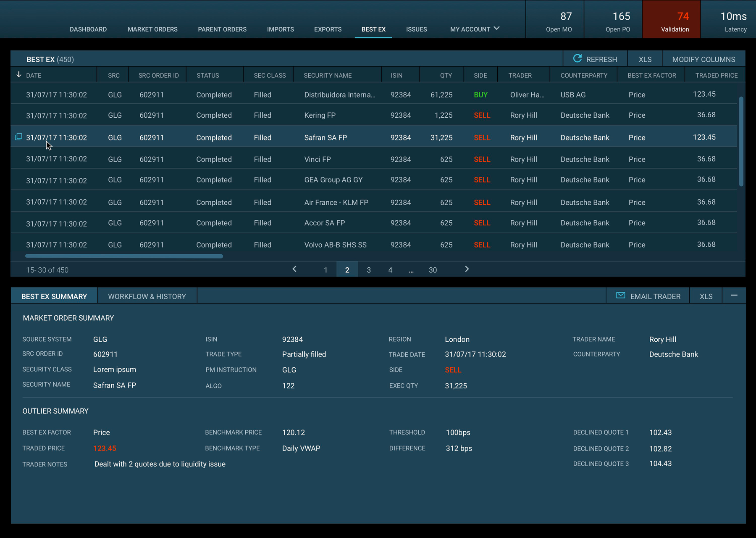Go to page 1
This screenshot has width=756, height=538.
(x=325, y=270)
